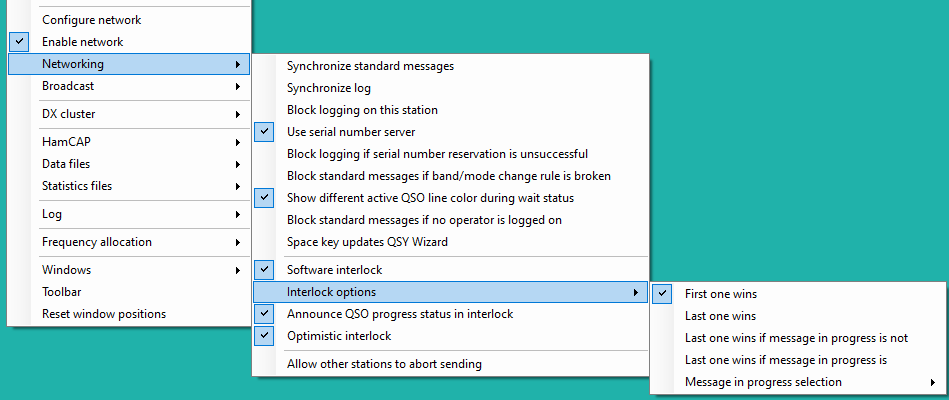The width and height of the screenshot is (949, 400).
Task: Expand Message in progress selection submenu
Action: (799, 382)
